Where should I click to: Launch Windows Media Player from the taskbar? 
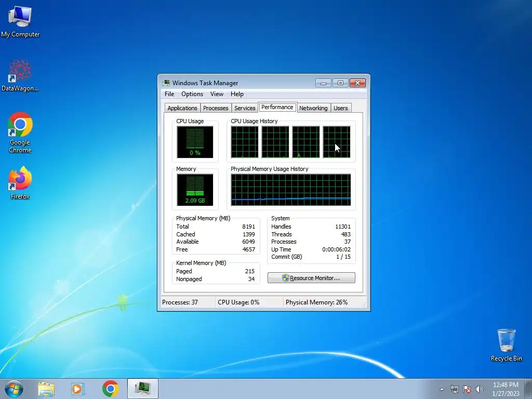(x=78, y=389)
